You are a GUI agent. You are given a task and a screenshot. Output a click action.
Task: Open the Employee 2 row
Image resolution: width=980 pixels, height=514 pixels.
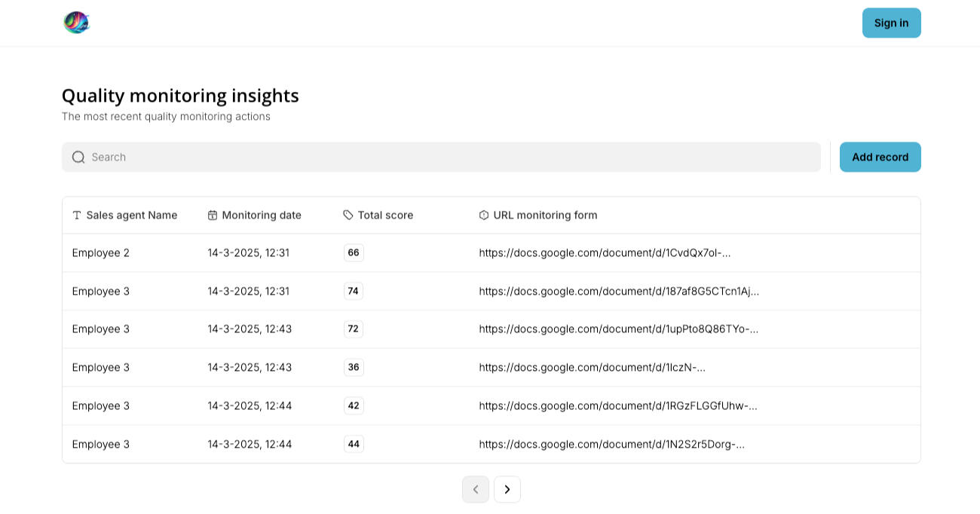pyautogui.click(x=101, y=253)
